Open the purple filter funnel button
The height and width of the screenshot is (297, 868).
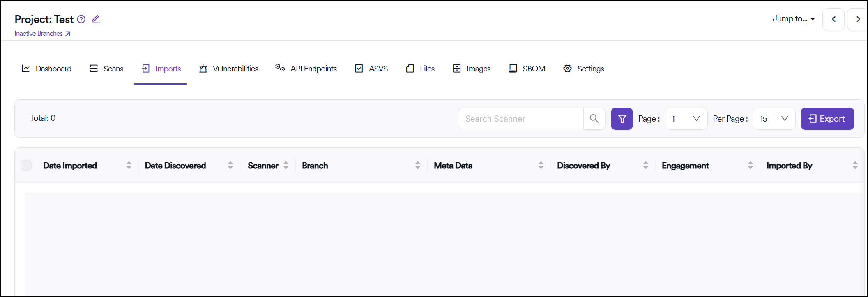(x=622, y=119)
